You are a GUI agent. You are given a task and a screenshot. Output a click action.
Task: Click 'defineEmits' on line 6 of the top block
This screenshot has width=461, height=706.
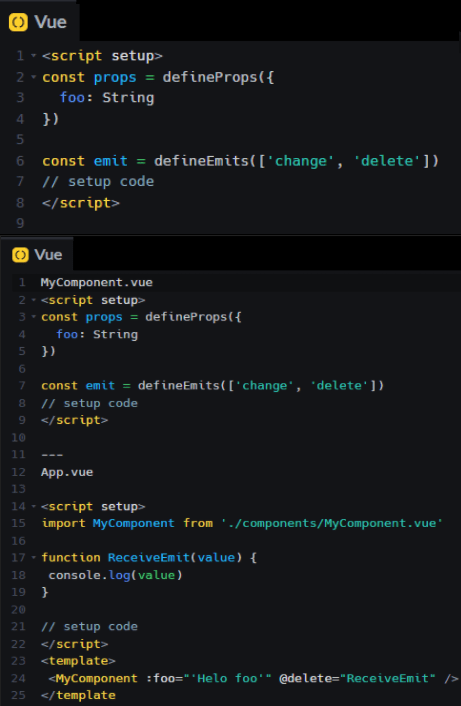click(201, 161)
